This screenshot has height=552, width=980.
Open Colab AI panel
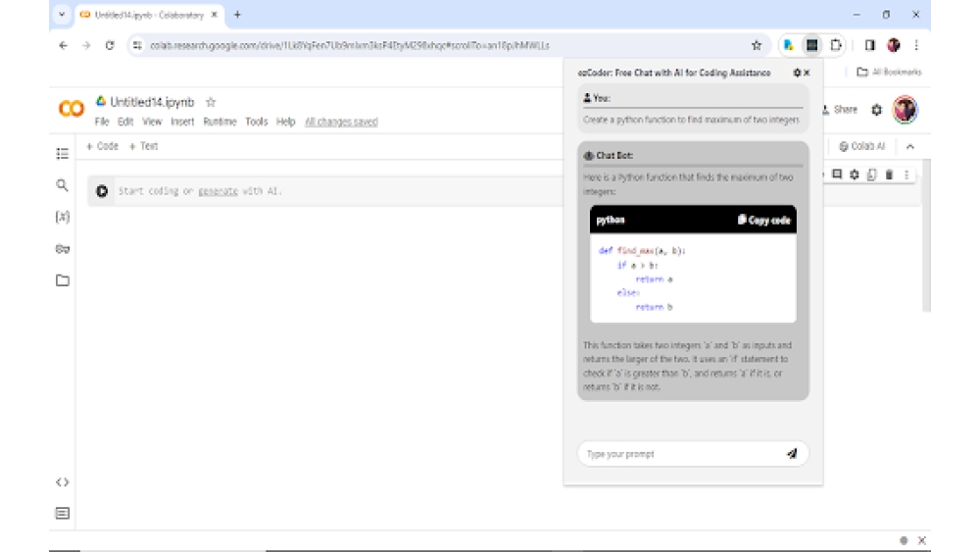[x=861, y=146]
